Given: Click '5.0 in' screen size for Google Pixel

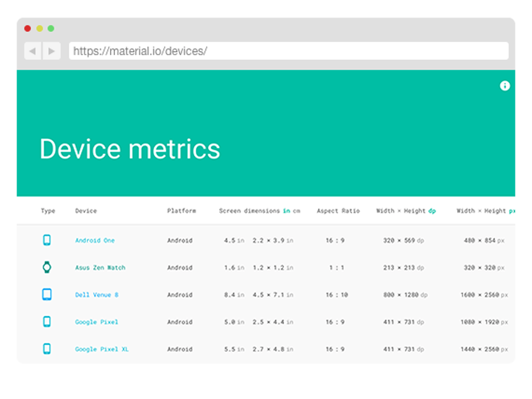Looking at the screenshot, I should 234,322.
